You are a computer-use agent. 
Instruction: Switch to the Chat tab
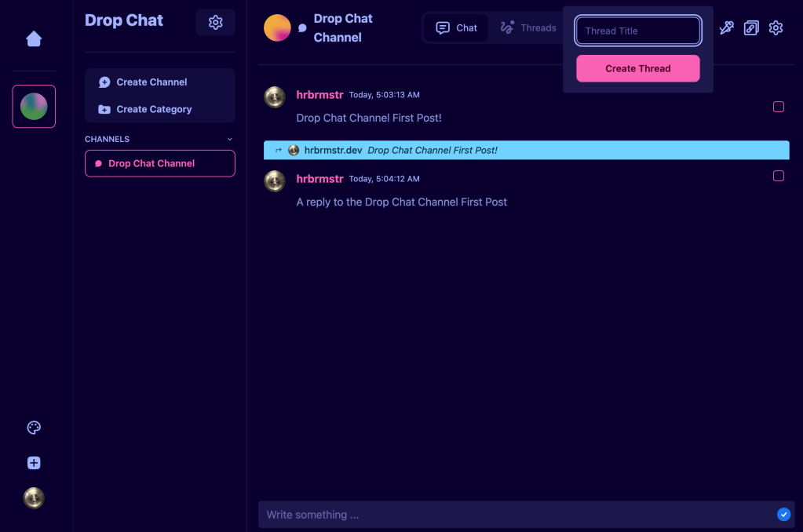(457, 28)
